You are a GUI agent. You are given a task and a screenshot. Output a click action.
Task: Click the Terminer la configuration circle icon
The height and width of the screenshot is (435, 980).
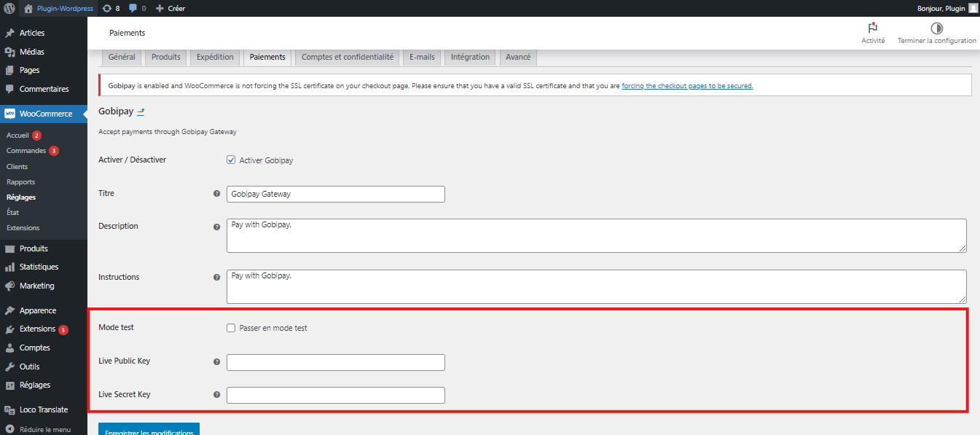point(936,28)
